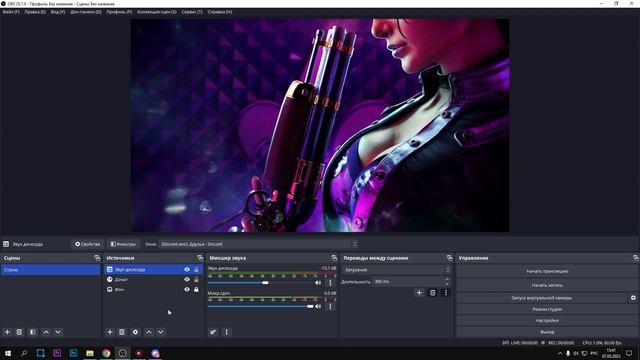Enable Режим студии
The image size is (640, 360).
[x=547, y=309]
